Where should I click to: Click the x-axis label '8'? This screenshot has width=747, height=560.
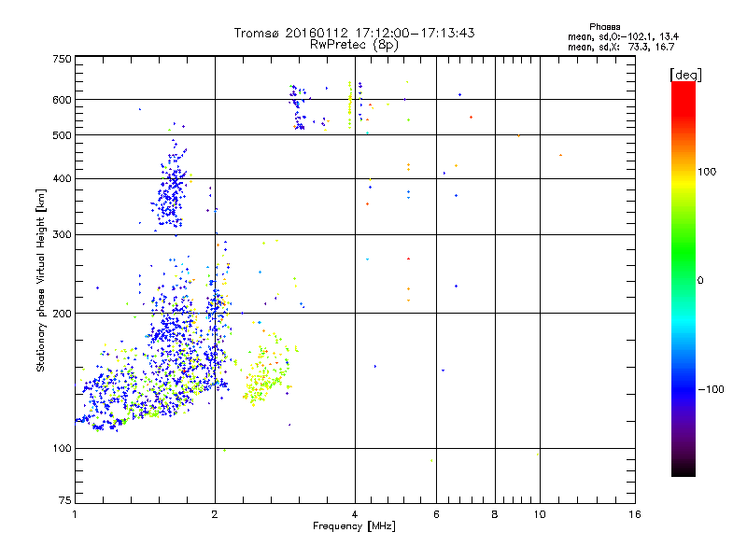(495, 514)
